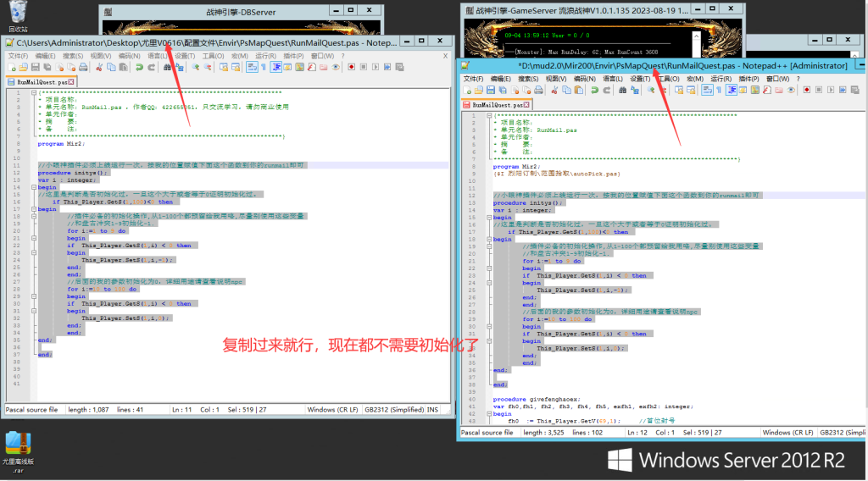Open 搜索(S) menu in Desktop-path Notepad++ window
The image size is (868, 481).
(74, 55)
